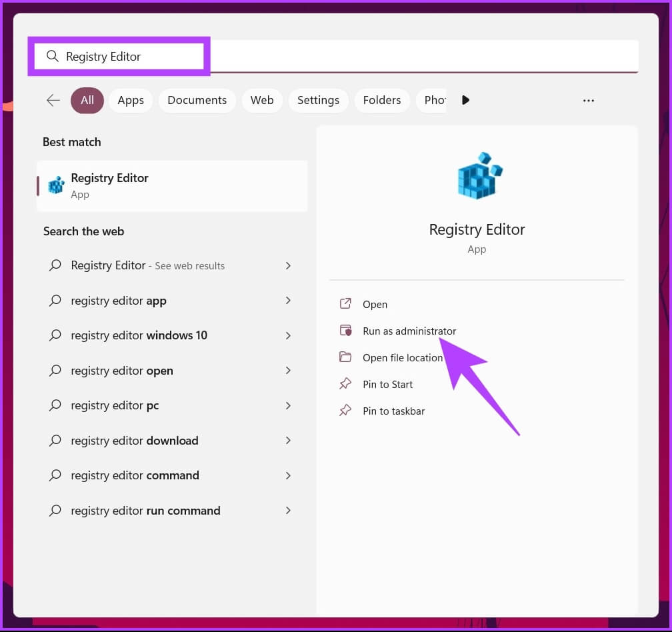
Task: Click the Run as administrator shield icon
Action: [345, 331]
